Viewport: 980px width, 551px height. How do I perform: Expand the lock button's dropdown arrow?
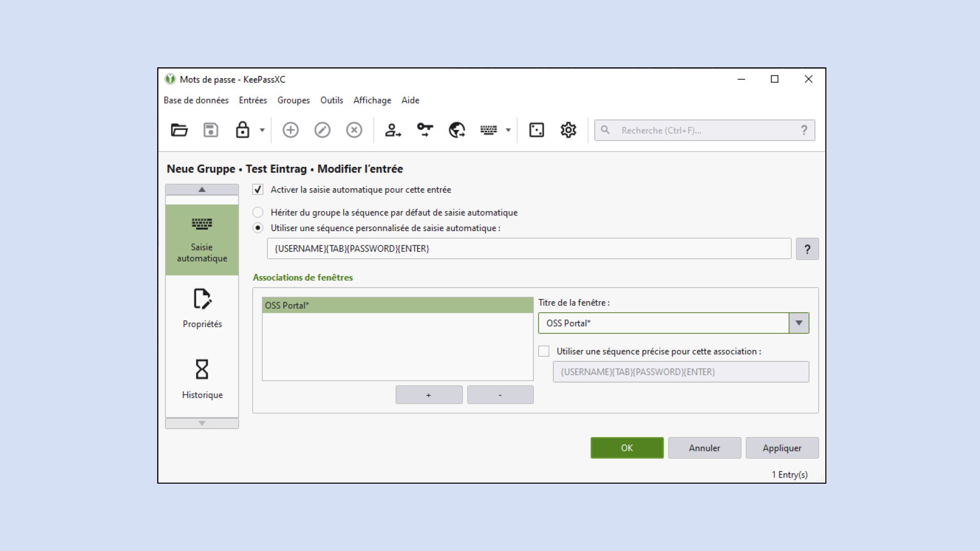(x=261, y=130)
